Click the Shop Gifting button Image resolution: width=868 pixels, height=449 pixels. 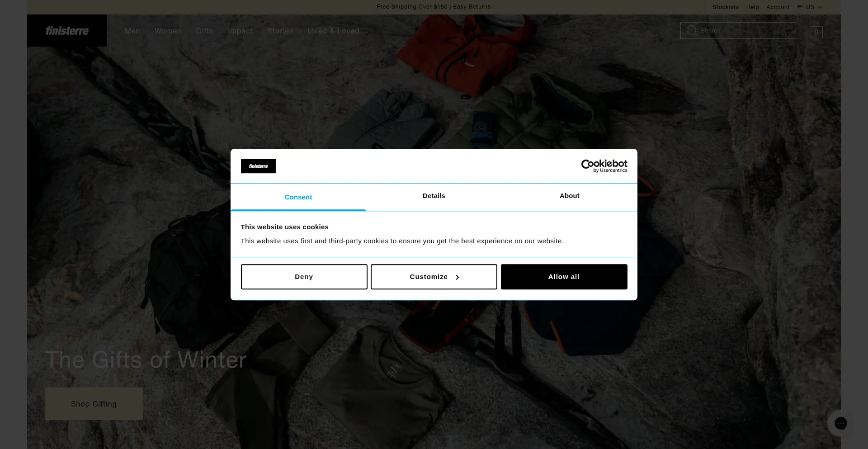[94, 404]
